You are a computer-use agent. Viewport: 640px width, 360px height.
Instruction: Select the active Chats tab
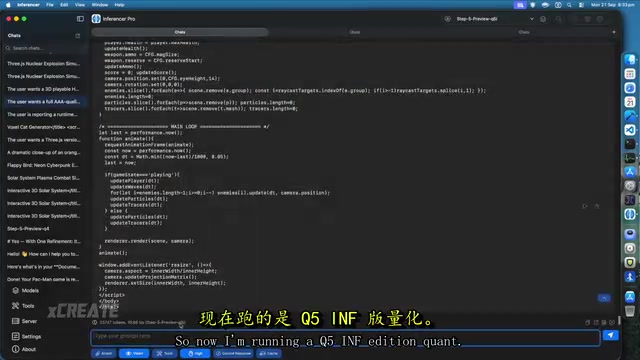tap(180, 32)
